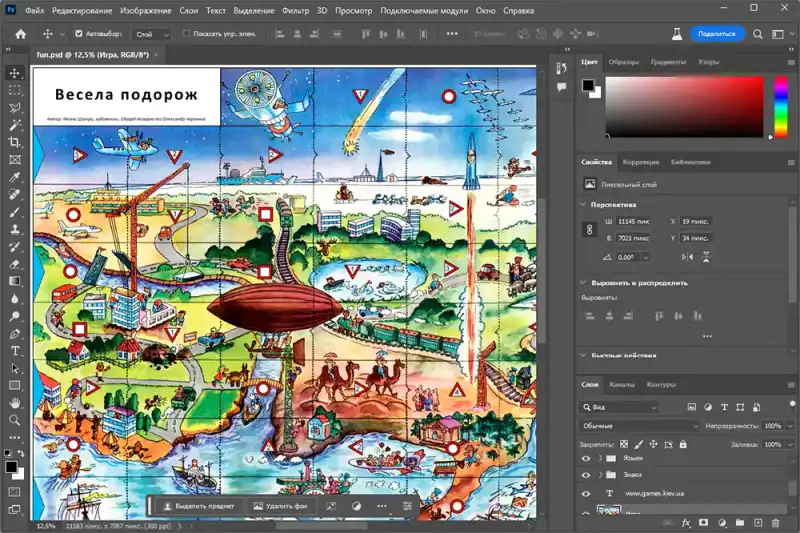Select the Crop tool
800x533 pixels.
tap(15, 142)
